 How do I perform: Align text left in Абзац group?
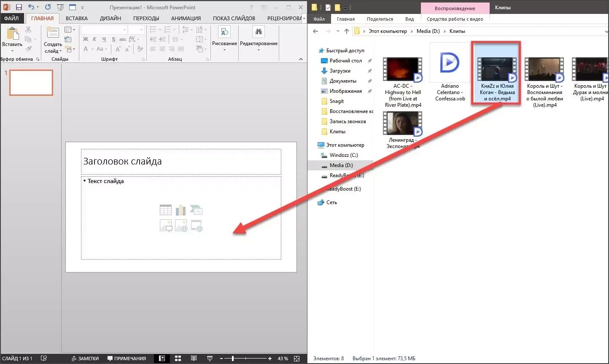pos(153,49)
